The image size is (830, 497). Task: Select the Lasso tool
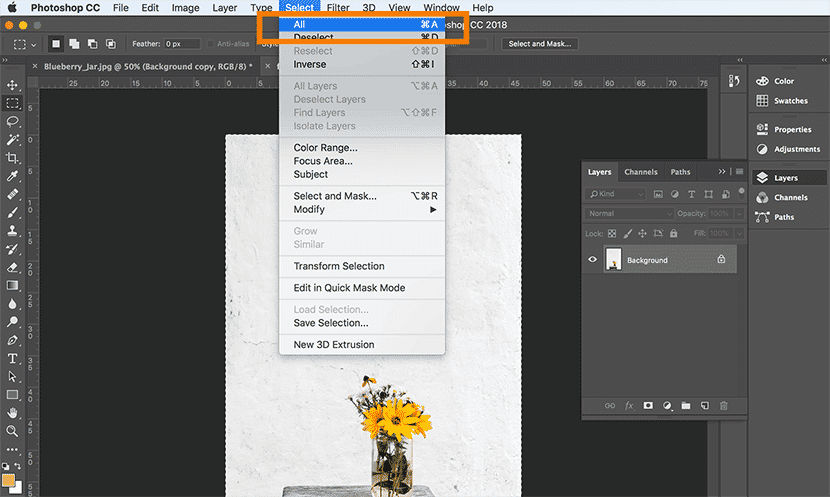[13, 121]
